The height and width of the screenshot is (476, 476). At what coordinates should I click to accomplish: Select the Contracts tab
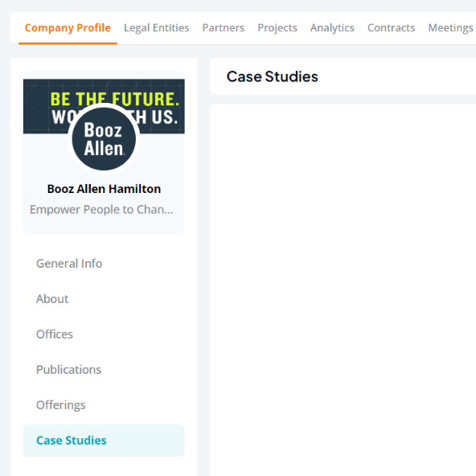pyautogui.click(x=391, y=28)
